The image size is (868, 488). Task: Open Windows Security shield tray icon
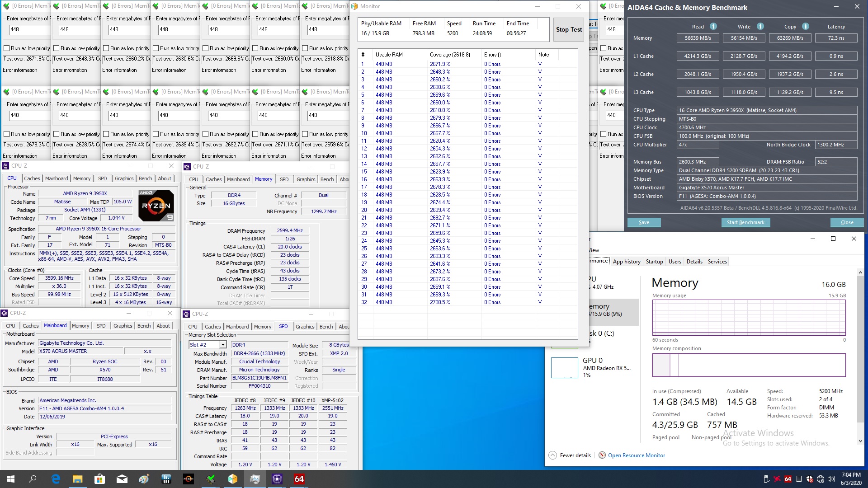[809, 479]
